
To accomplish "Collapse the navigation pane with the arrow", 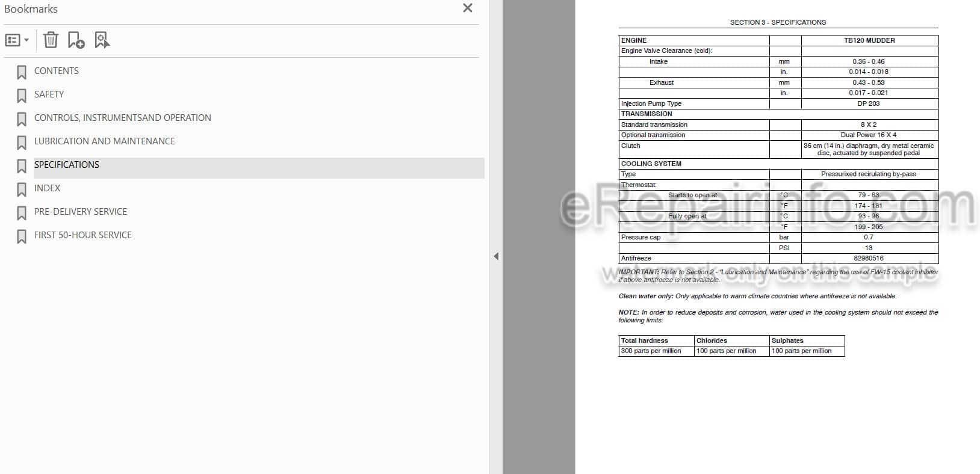I will tap(496, 256).
